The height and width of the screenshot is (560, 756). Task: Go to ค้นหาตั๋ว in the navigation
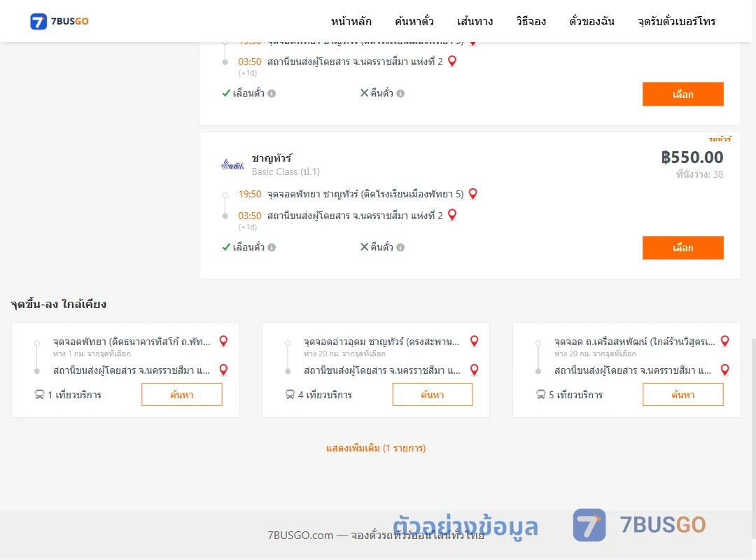(414, 21)
